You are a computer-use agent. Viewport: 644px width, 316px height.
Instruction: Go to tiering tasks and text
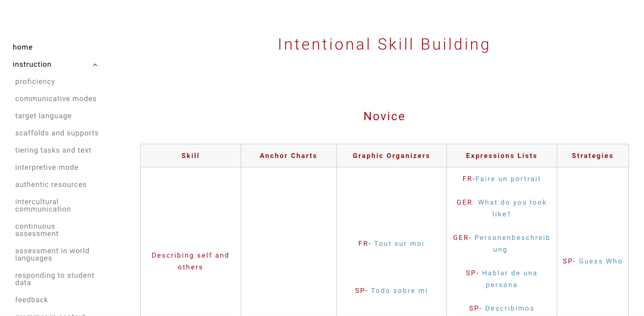(x=53, y=150)
